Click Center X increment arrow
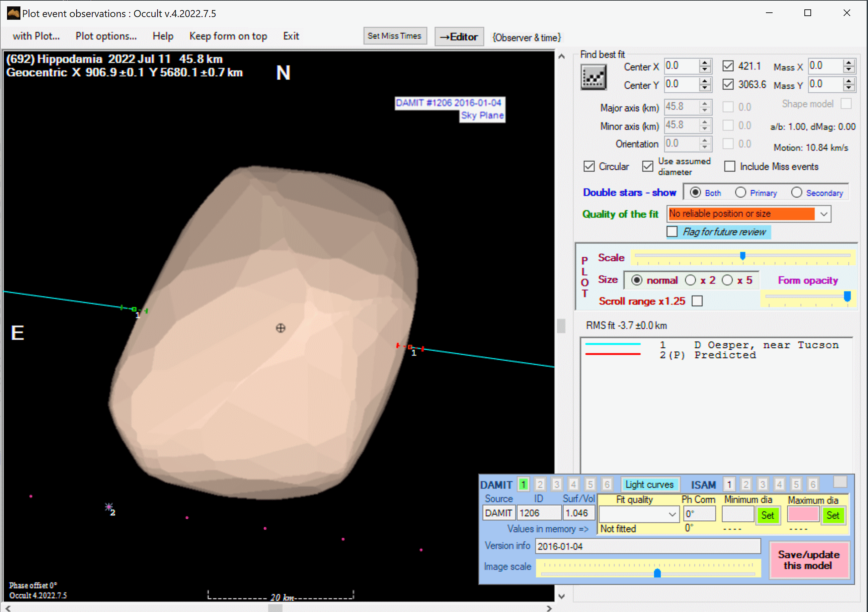Screen dimensions: 868x612 705,63
